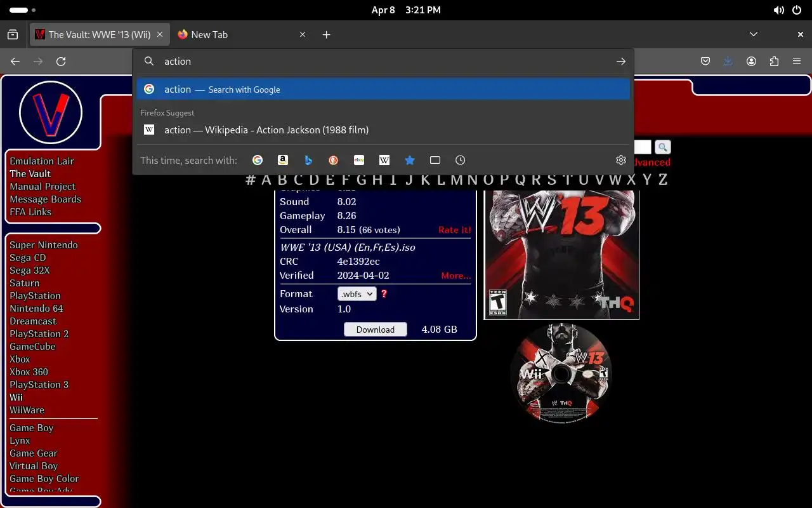
Task: Open the PlayStation 2 section
Action: pyautogui.click(x=39, y=334)
